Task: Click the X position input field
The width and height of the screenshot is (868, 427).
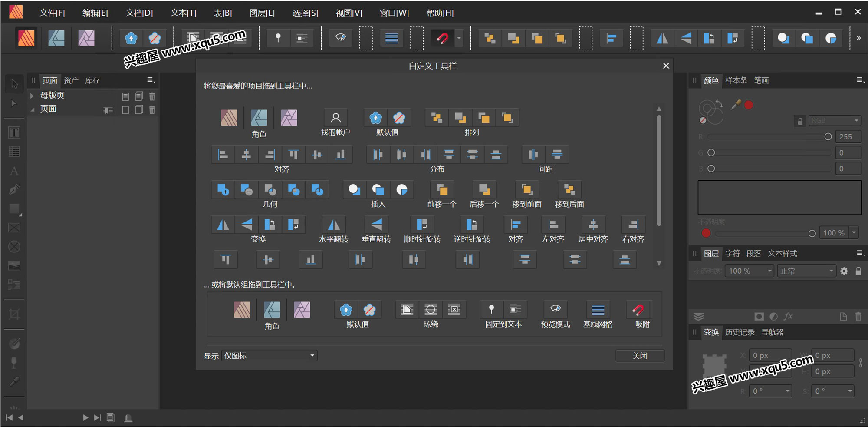Action: click(770, 355)
